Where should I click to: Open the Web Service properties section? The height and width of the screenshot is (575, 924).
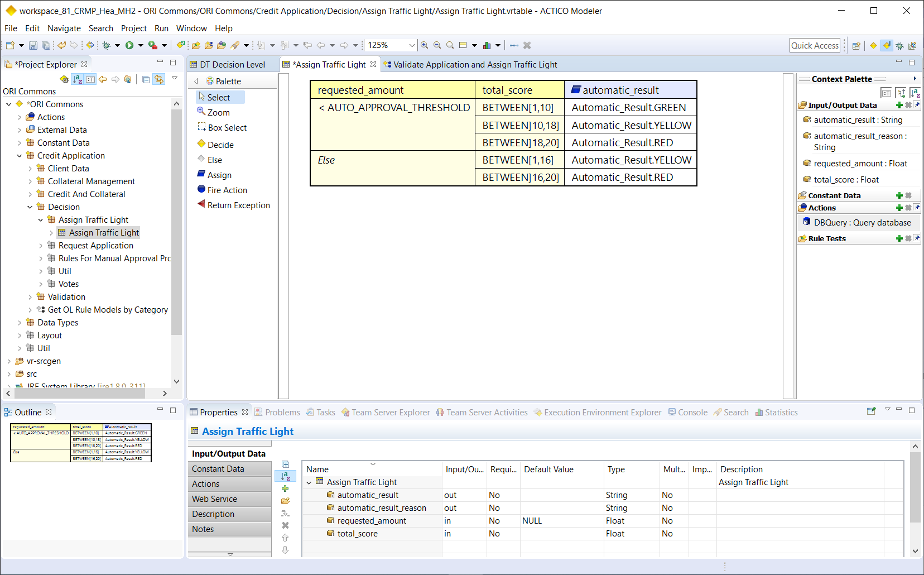coord(215,499)
